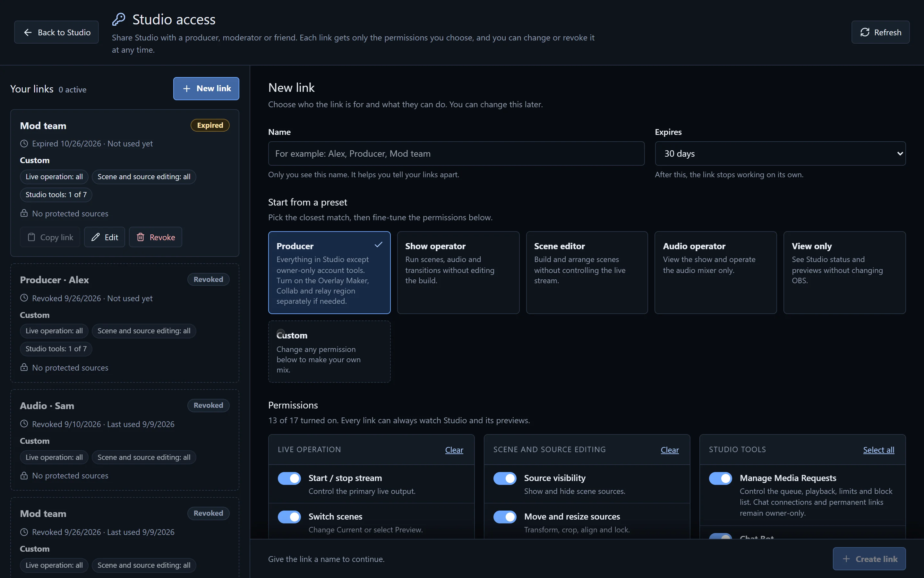Screen dimensions: 924x578
Task: Click the New link button
Action: coord(206,89)
